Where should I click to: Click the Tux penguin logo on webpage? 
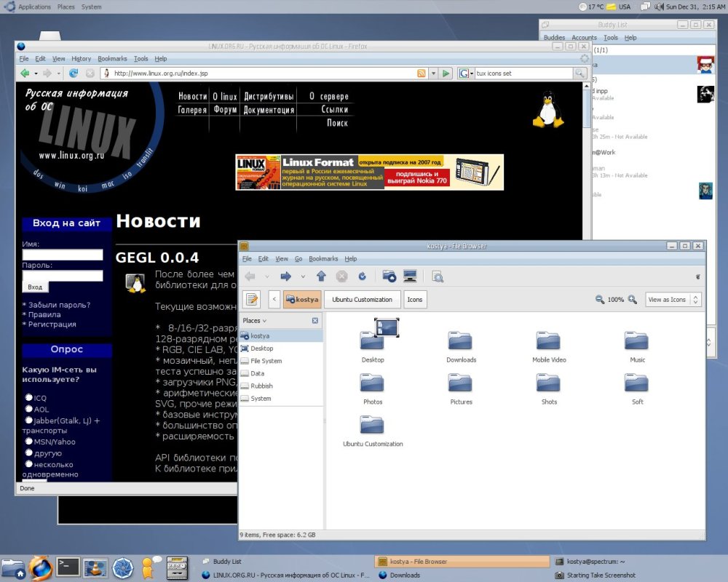[548, 110]
